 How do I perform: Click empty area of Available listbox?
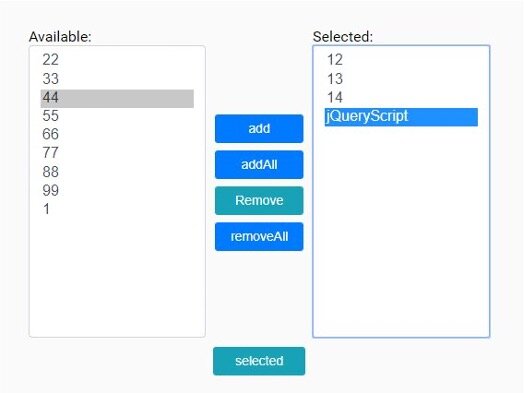pyautogui.click(x=117, y=277)
